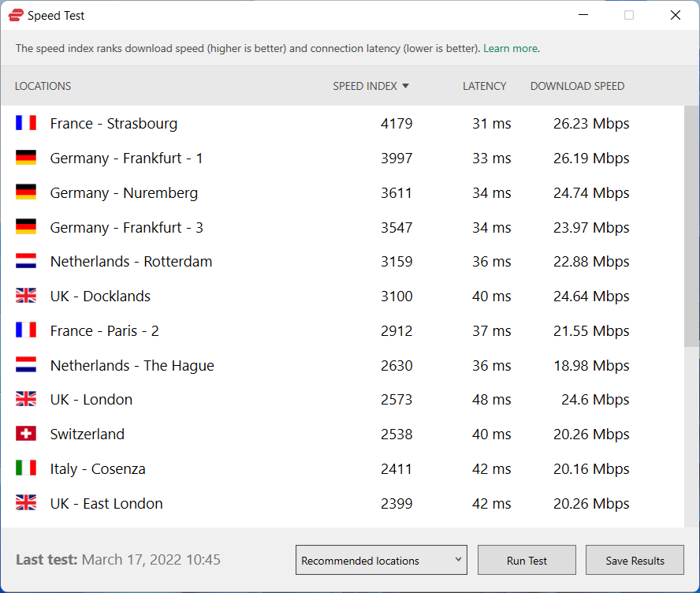700x593 pixels.
Task: Click the UK flag beside Docklands
Action: [x=26, y=296]
